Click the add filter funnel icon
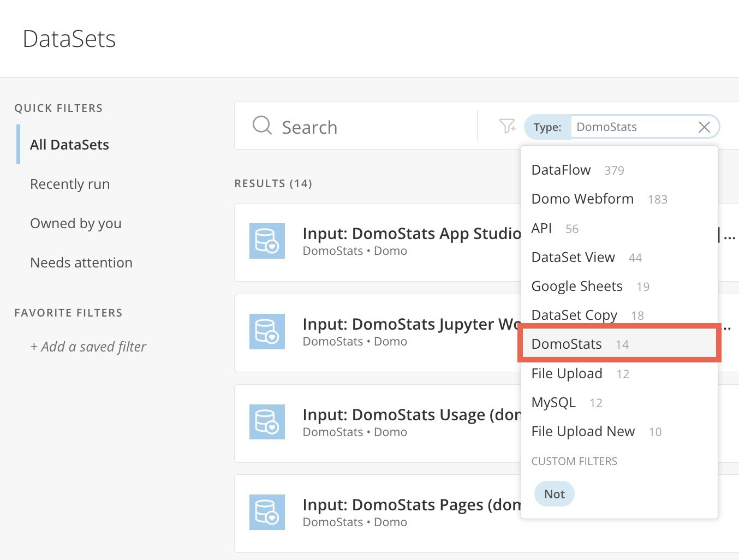Image resolution: width=739 pixels, height=560 pixels. tap(507, 126)
